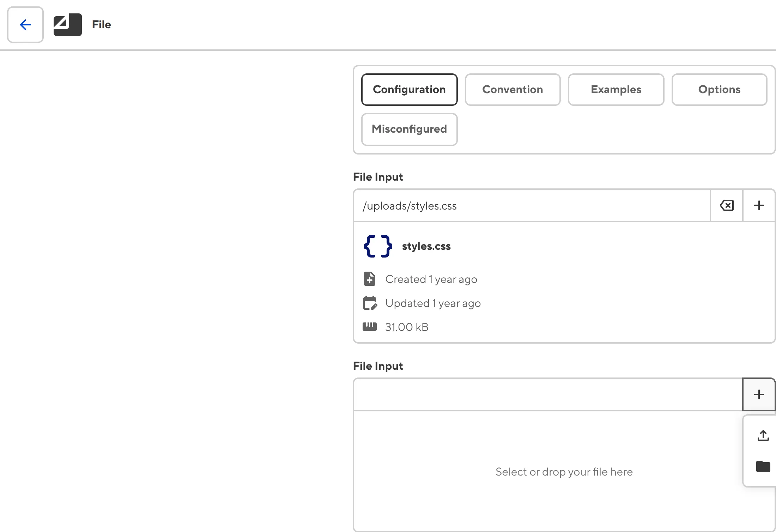Click the Select or drop your file here area

564,472
